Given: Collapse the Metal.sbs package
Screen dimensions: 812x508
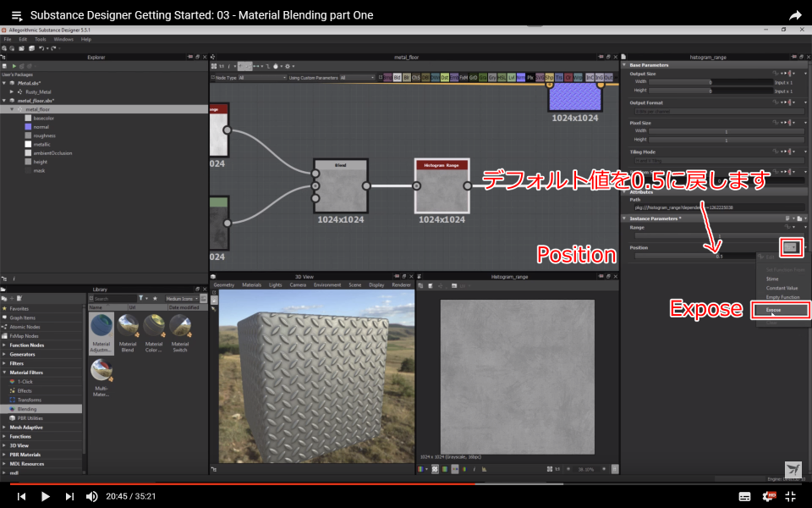Looking at the screenshot, I should [x=4, y=83].
